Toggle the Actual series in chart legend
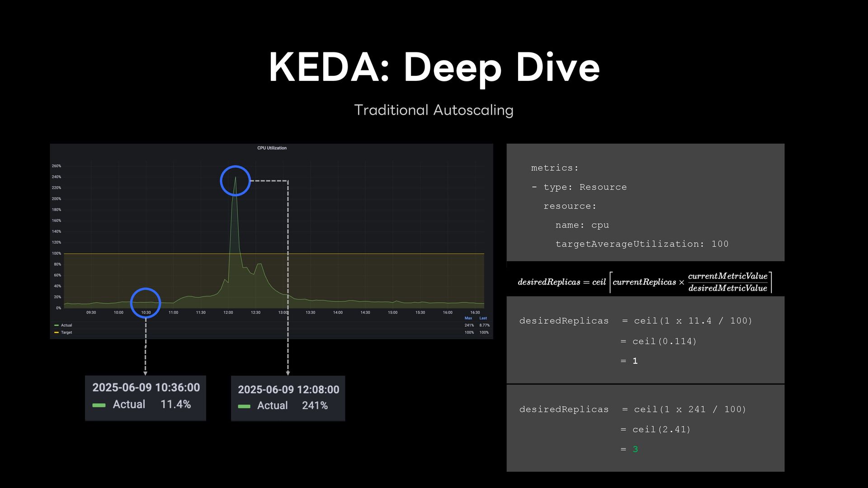Image resolution: width=868 pixels, height=488 pixels. pyautogui.click(x=66, y=325)
